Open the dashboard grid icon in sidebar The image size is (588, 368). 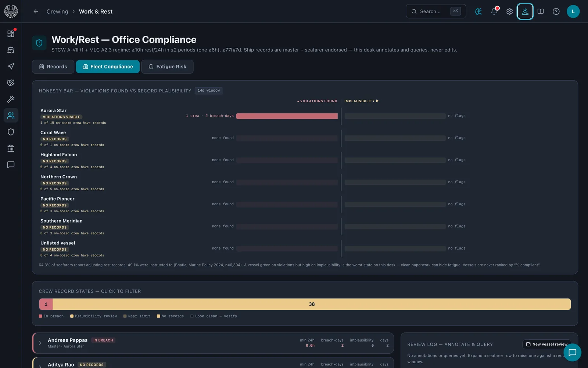(x=11, y=33)
